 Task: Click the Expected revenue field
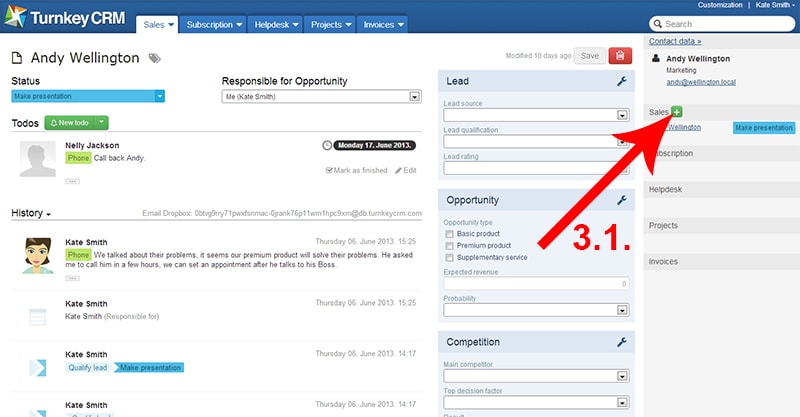(536, 284)
